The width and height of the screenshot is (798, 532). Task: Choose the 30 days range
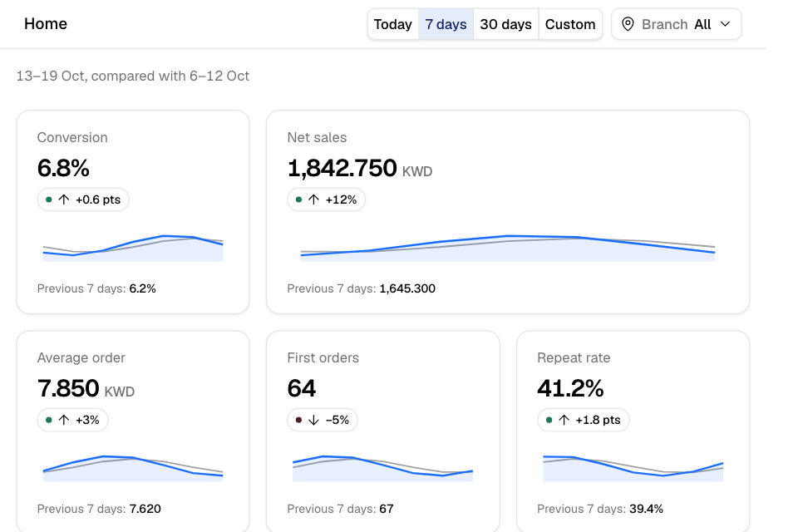(506, 24)
